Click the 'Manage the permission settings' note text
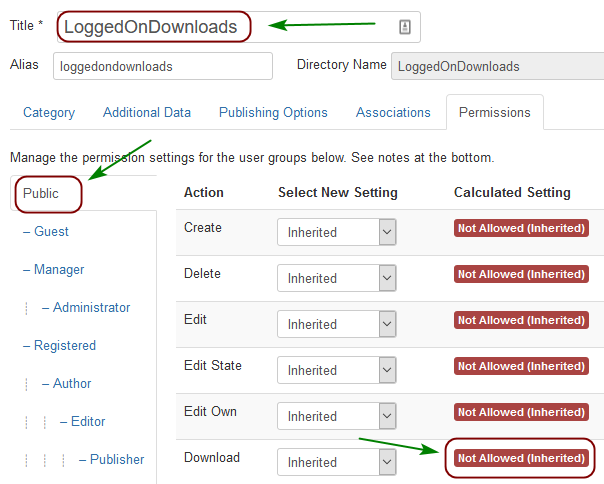Image resolution: width=604 pixels, height=484 pixels. pos(252,158)
